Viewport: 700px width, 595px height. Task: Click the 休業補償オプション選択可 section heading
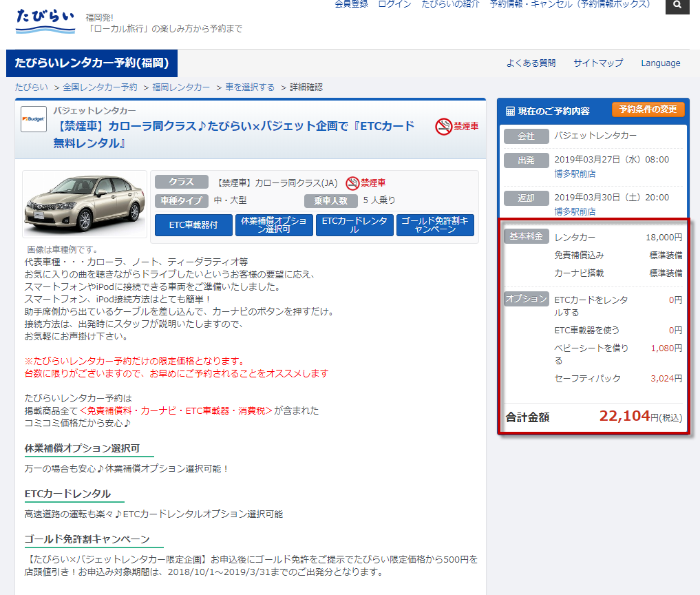(x=82, y=448)
